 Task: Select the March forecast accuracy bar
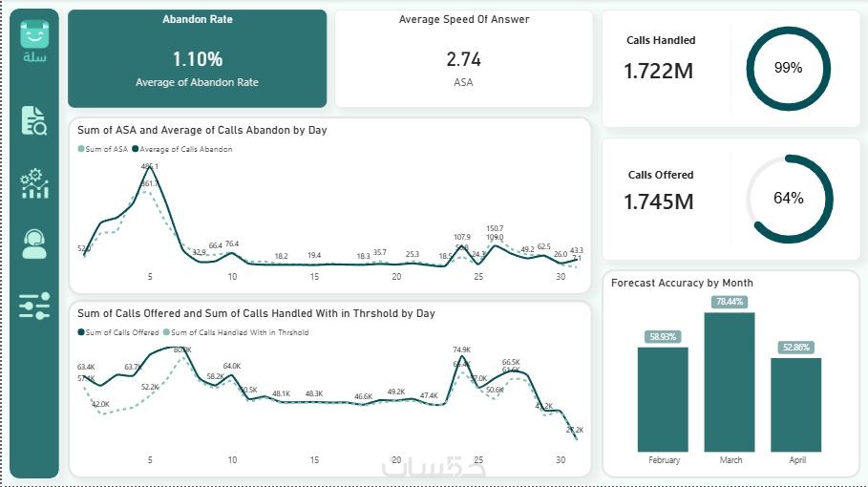pos(730,382)
